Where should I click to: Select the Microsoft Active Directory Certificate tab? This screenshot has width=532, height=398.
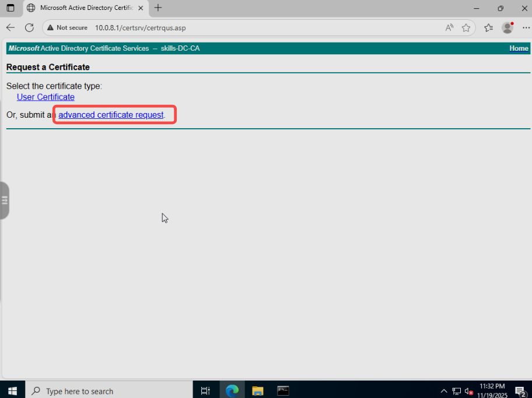85,8
